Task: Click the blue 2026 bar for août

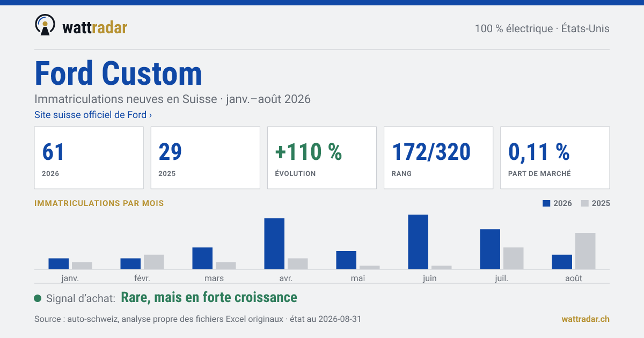Action: (x=562, y=262)
